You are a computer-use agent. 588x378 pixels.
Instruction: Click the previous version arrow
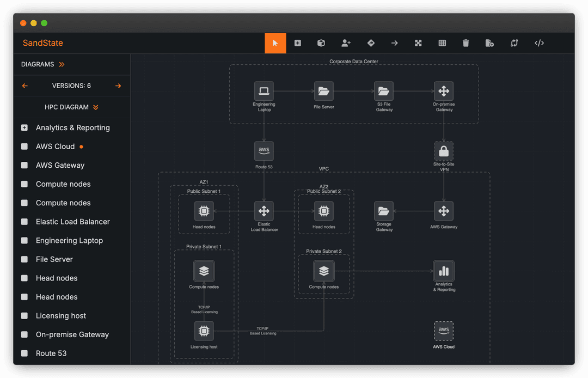pos(24,86)
